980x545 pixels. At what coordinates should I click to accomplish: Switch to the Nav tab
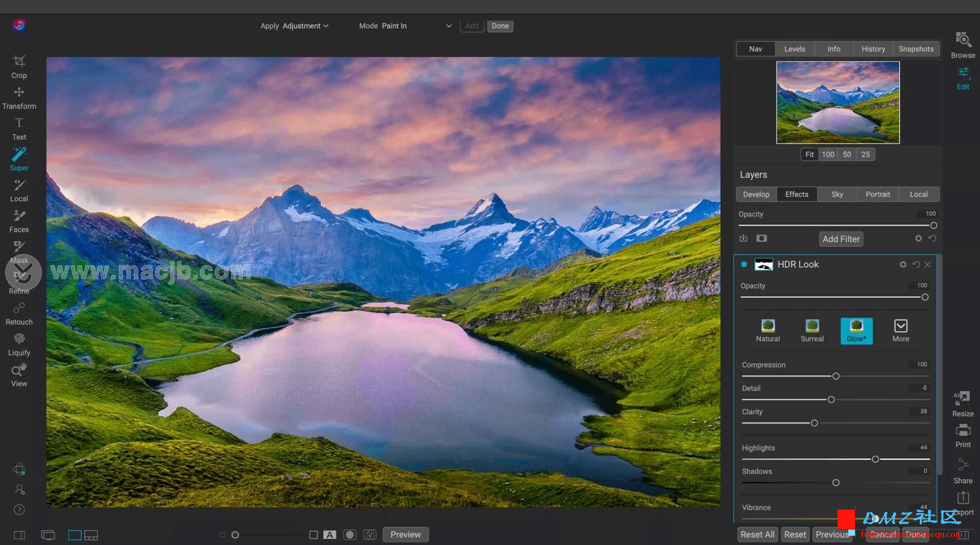(x=755, y=49)
